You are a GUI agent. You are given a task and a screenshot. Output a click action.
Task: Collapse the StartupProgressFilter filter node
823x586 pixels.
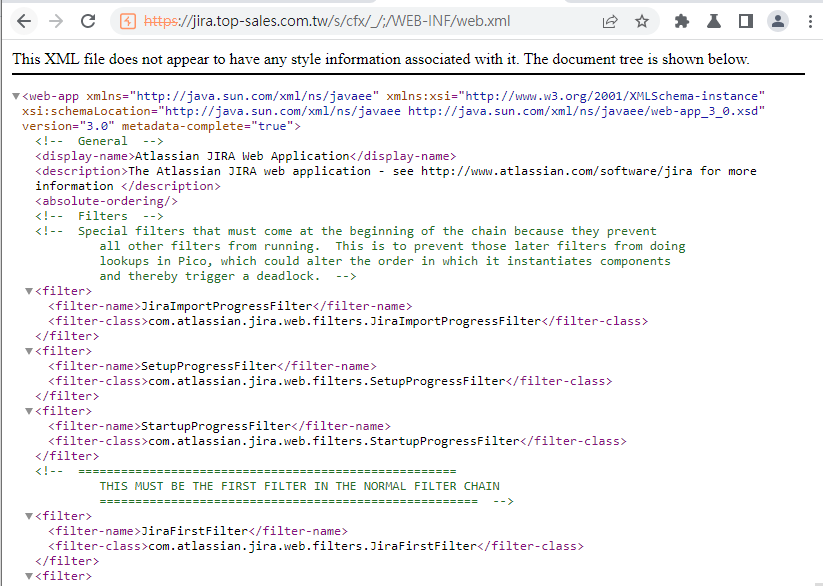click(29, 411)
